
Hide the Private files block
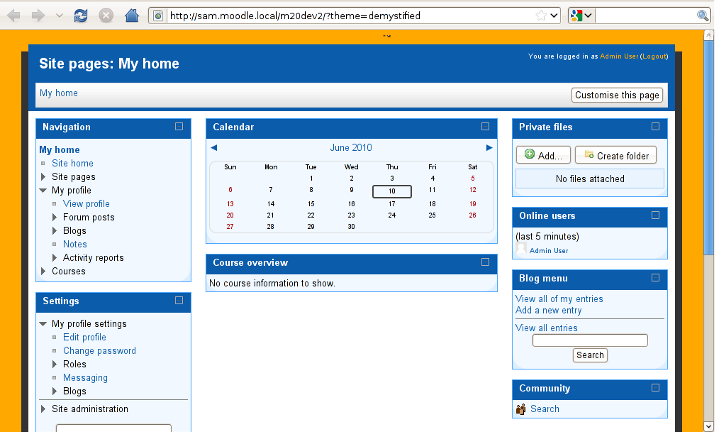(x=656, y=127)
